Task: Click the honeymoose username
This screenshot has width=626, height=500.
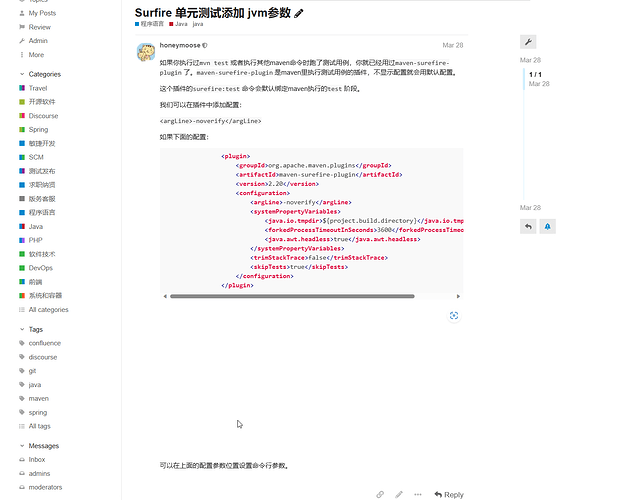Action: coord(180,45)
